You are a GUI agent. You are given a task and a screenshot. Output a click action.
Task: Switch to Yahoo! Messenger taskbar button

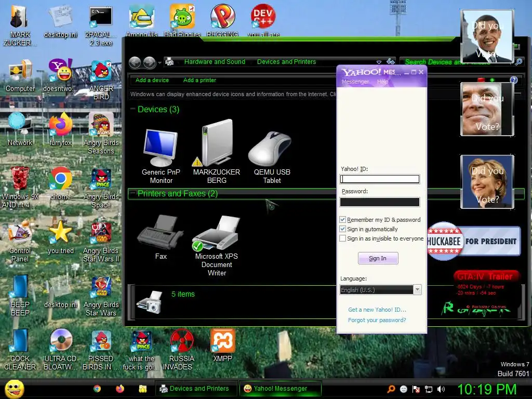[x=280, y=389]
